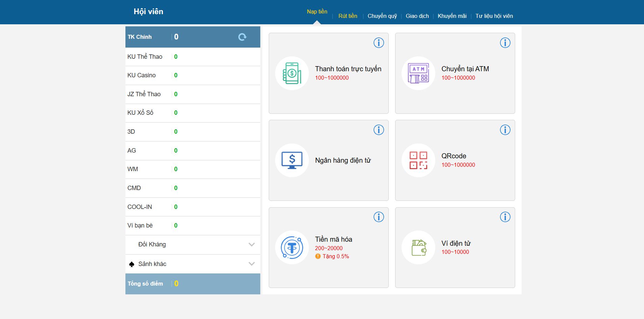Click the Tiền mã hóa label text
This screenshot has width=644, height=319.
[333, 239]
